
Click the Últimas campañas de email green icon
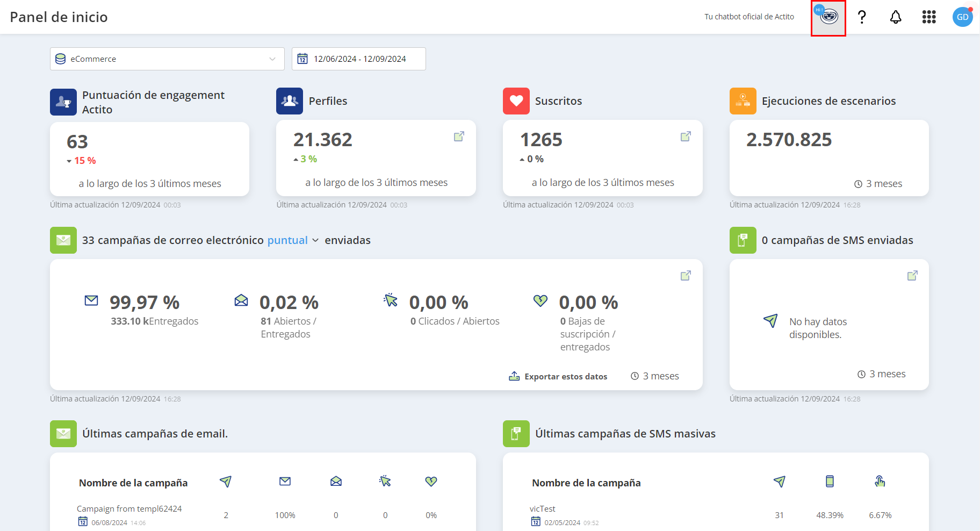[x=63, y=434]
